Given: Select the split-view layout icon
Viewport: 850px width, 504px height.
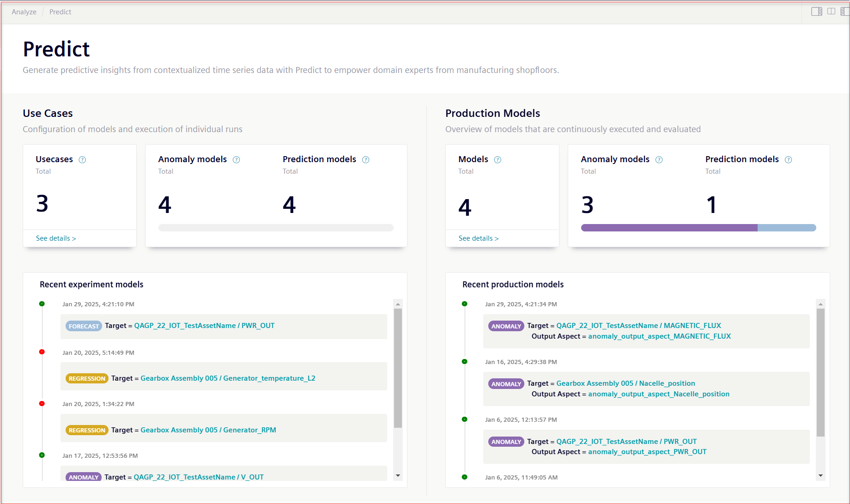Looking at the screenshot, I should point(831,12).
